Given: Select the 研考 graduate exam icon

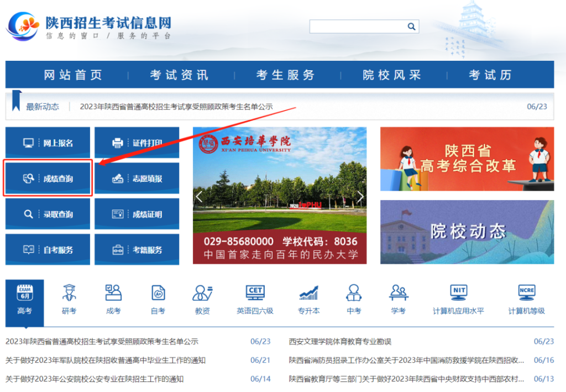Looking at the screenshot, I should (x=69, y=299).
